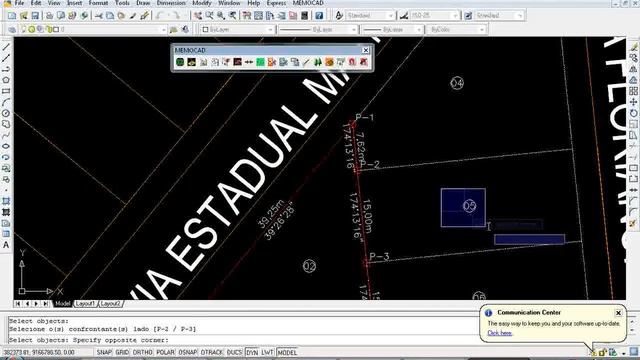The height and width of the screenshot is (360, 640).
Task: Toggle SNAP mode in status bar
Action: point(104,352)
